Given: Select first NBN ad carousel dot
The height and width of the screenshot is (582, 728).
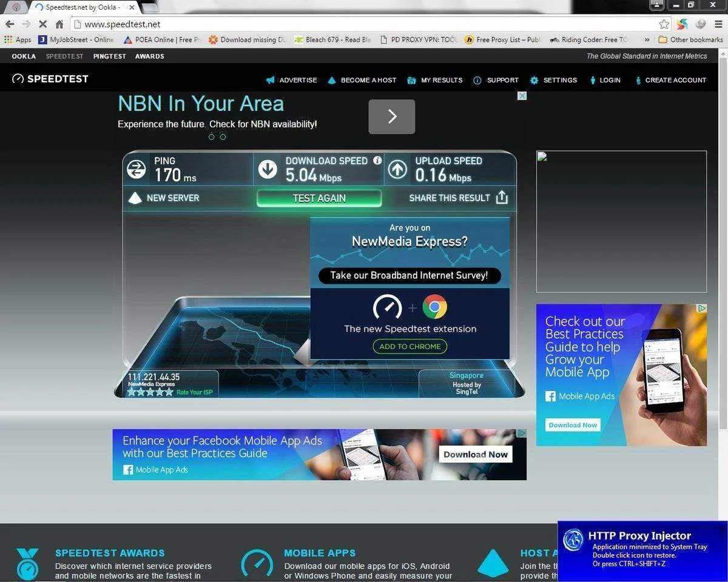Looking at the screenshot, I should point(211,137).
